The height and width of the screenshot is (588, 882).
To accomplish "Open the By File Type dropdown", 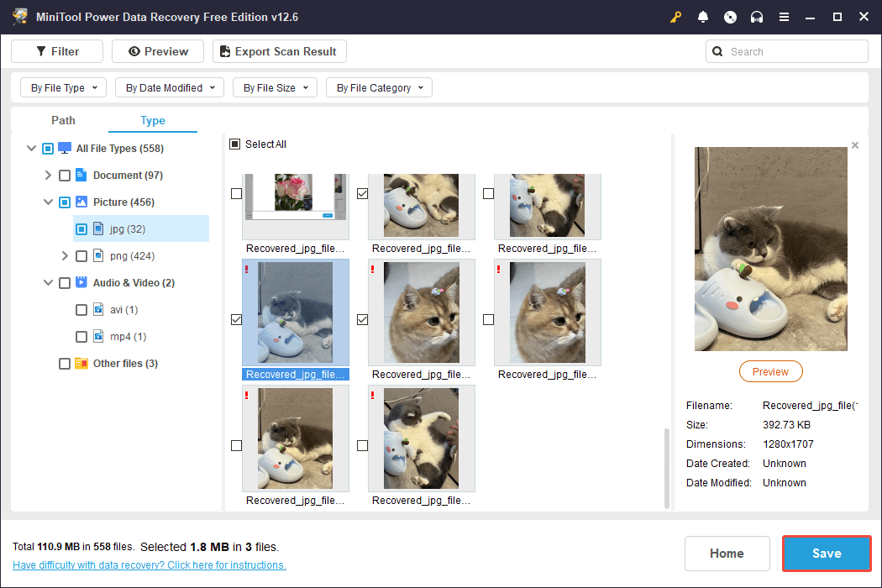I will point(63,87).
